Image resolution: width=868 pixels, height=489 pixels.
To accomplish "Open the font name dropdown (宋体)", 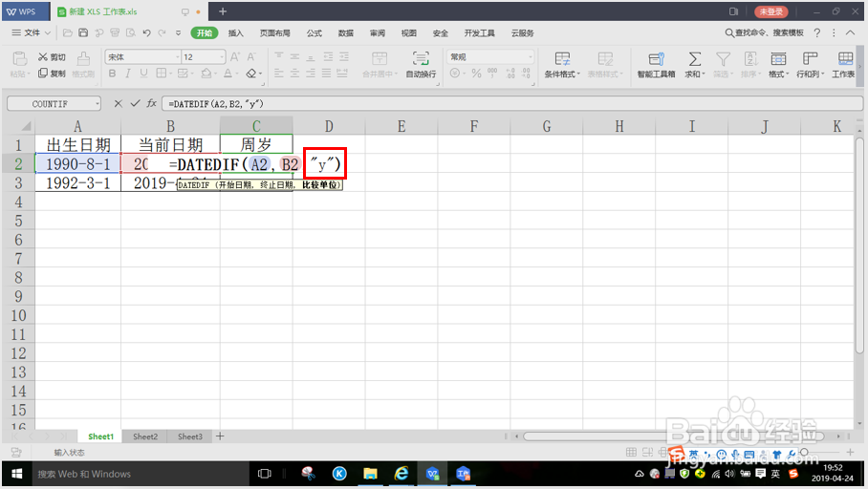I will pos(178,57).
